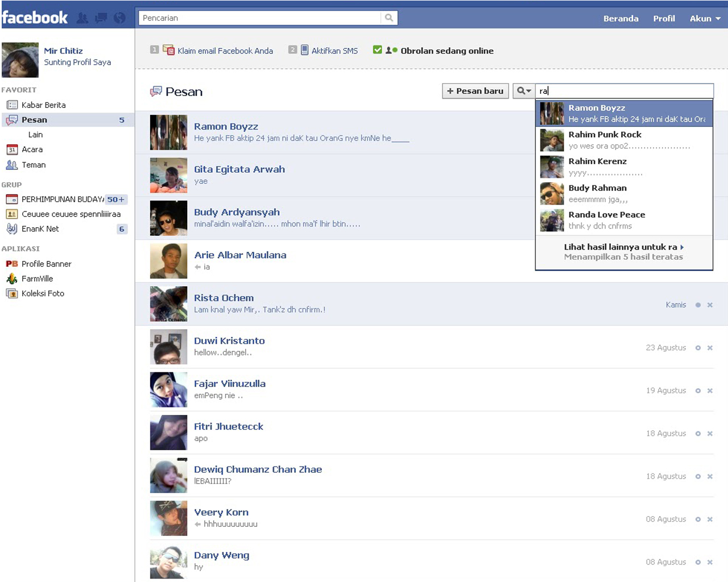Toggle read status circle for Duwi Kristanto
The image size is (728, 582).
(x=698, y=348)
